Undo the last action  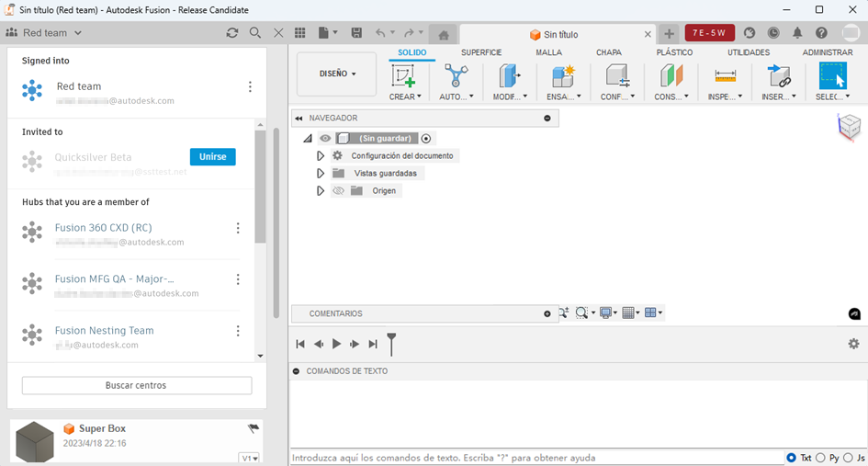380,33
